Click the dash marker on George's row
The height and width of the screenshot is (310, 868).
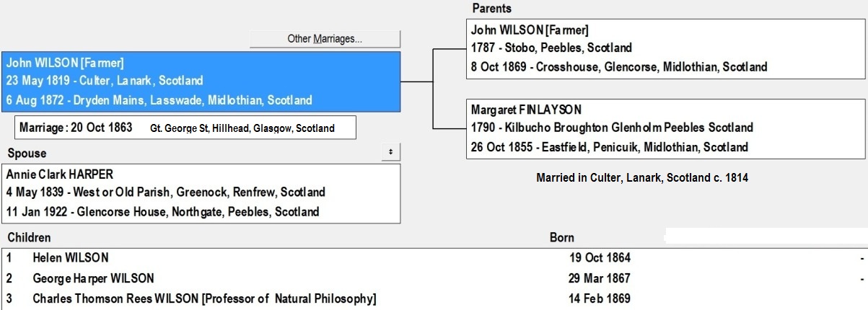[x=862, y=278]
